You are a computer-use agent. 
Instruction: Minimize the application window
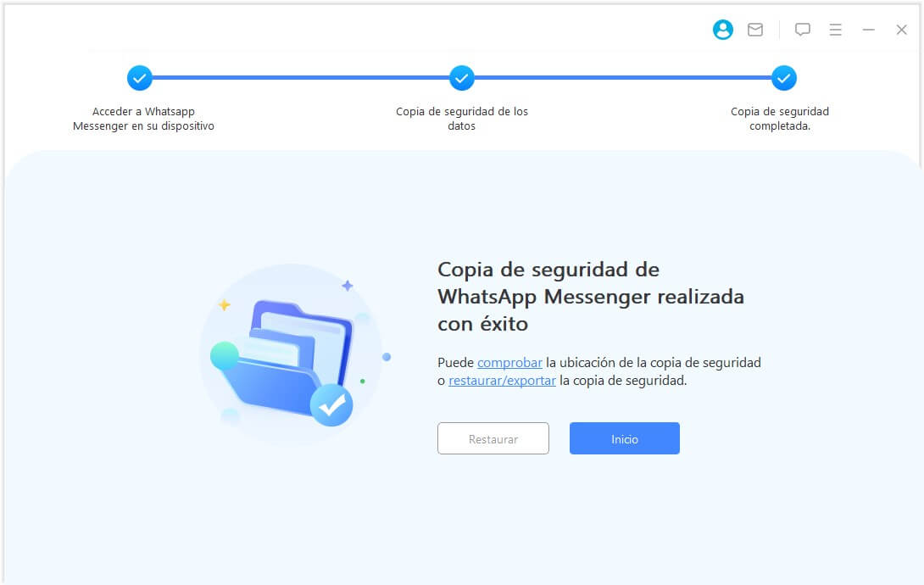pos(868,29)
